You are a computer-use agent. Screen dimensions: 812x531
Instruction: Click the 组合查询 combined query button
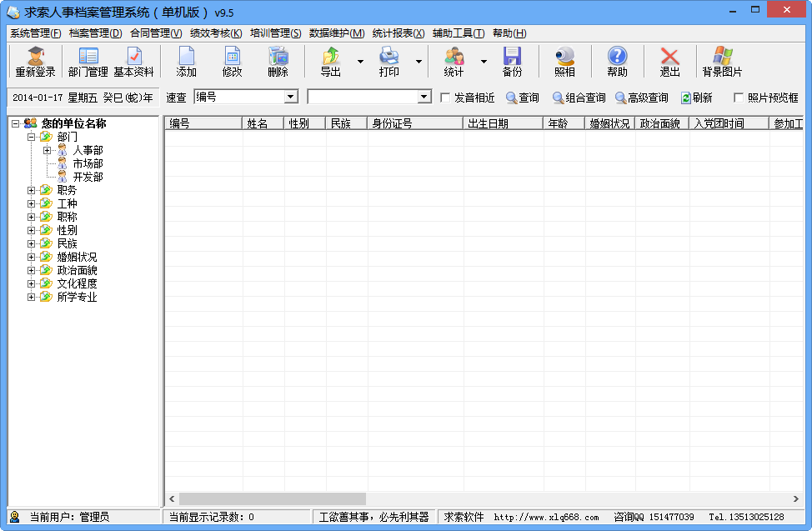point(579,98)
